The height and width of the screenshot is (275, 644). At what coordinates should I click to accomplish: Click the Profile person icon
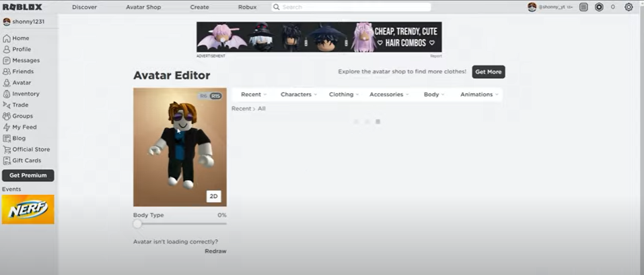click(x=7, y=49)
